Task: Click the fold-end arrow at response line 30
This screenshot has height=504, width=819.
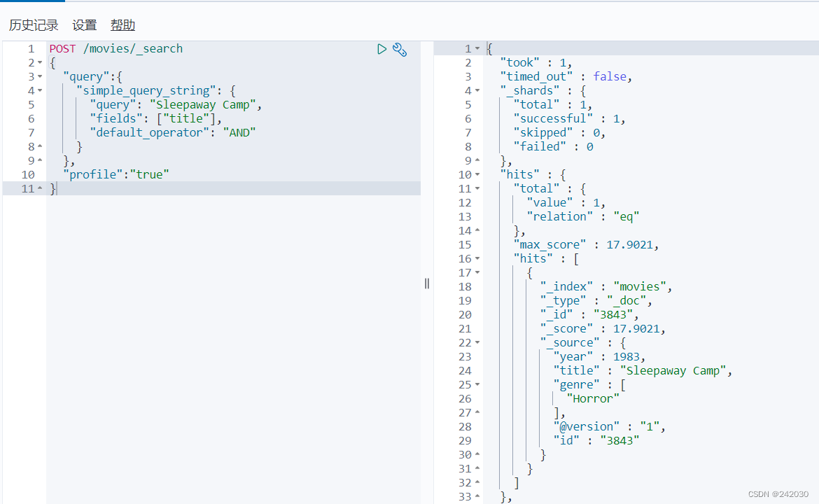Action: point(477,455)
